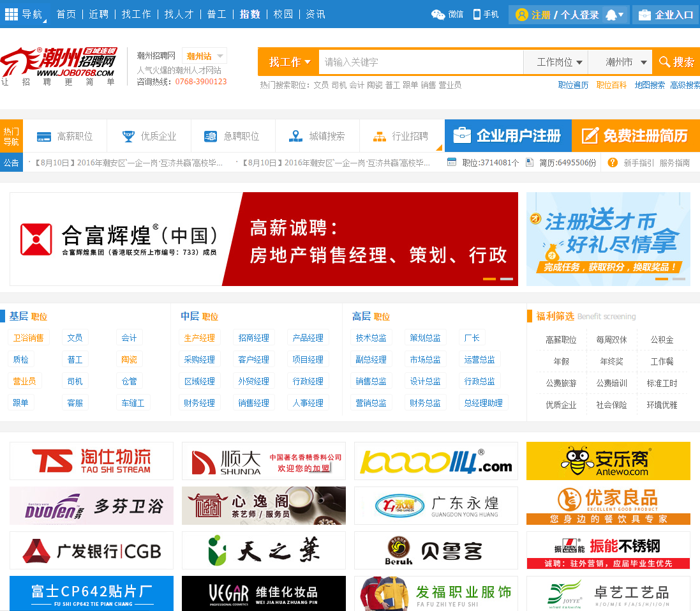The width and height of the screenshot is (700, 611).
Task: Select first slide indicator on main banner
Action: tap(489, 279)
